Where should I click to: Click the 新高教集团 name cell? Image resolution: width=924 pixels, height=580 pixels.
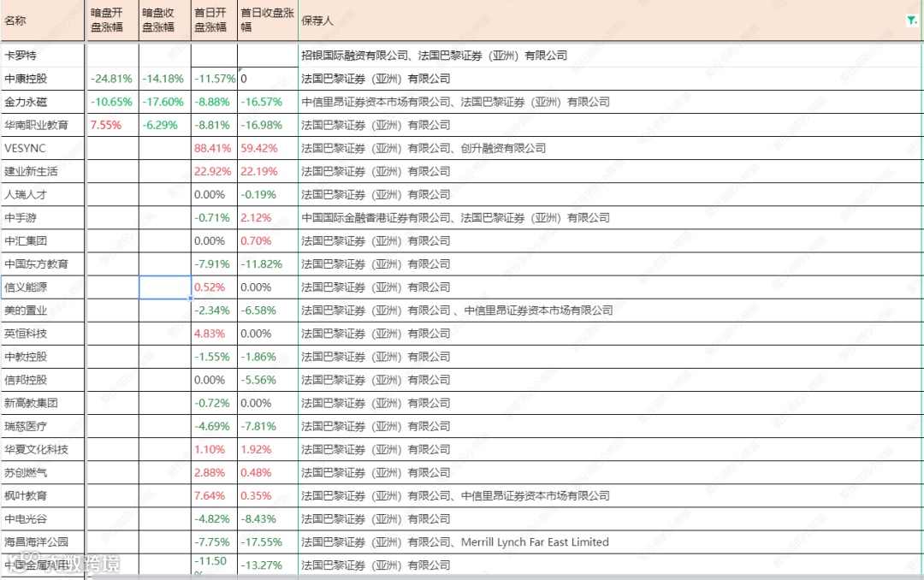pyautogui.click(x=43, y=403)
